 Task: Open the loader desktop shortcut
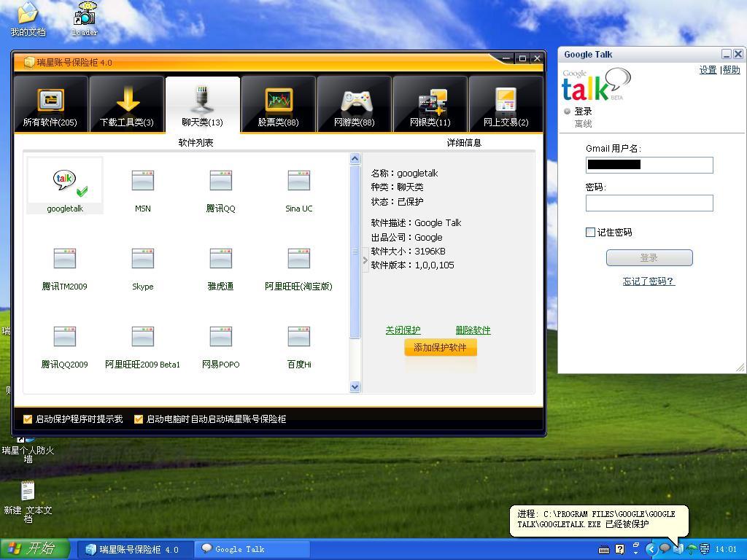pos(85,19)
